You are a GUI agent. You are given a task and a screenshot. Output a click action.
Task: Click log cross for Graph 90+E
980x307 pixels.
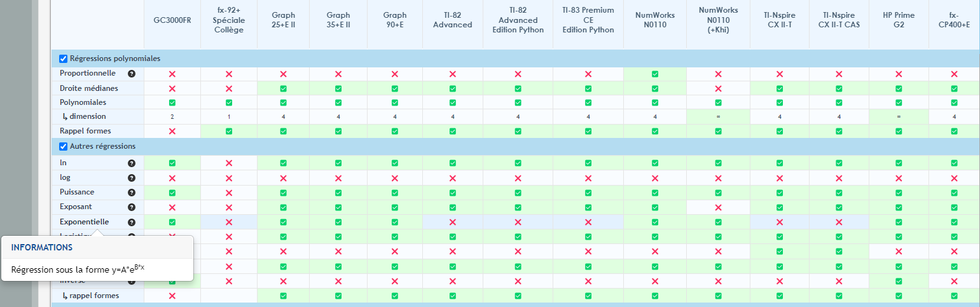coord(395,178)
